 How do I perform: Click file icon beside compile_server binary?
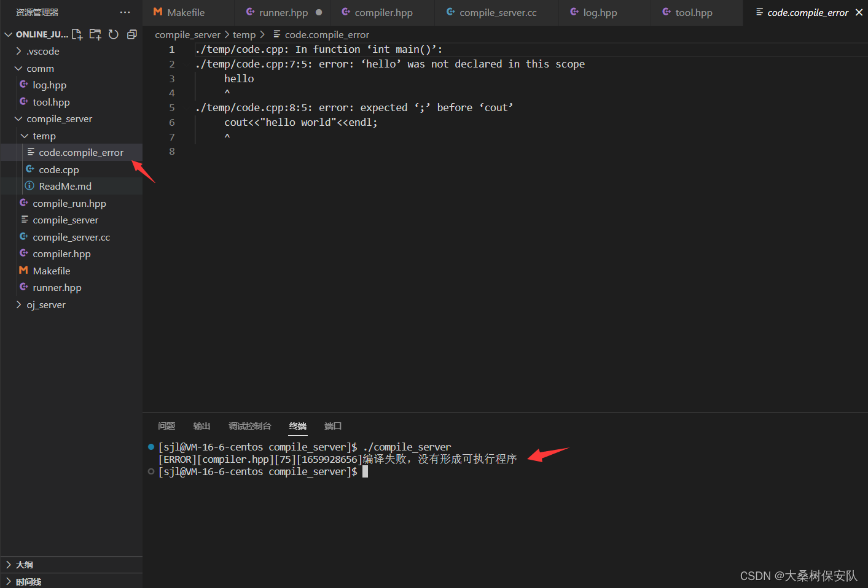pos(24,219)
